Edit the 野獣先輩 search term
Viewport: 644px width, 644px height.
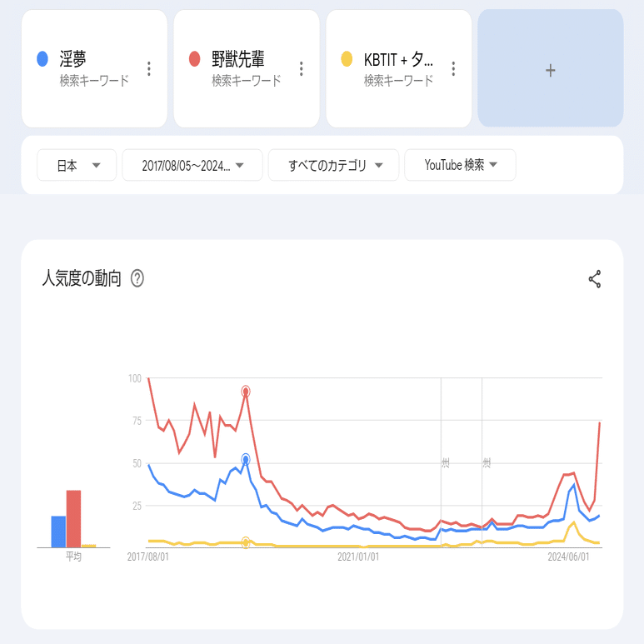point(238,59)
